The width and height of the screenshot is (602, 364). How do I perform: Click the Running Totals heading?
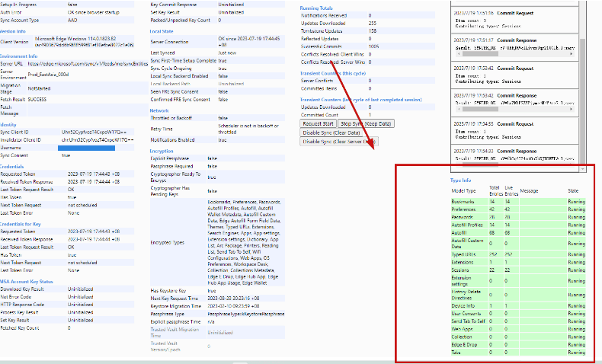point(316,8)
